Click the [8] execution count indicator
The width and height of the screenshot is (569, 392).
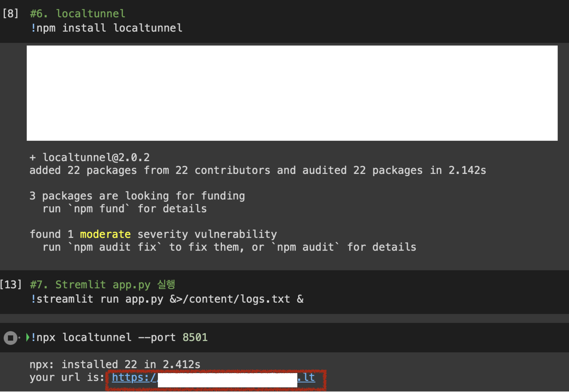pos(10,14)
